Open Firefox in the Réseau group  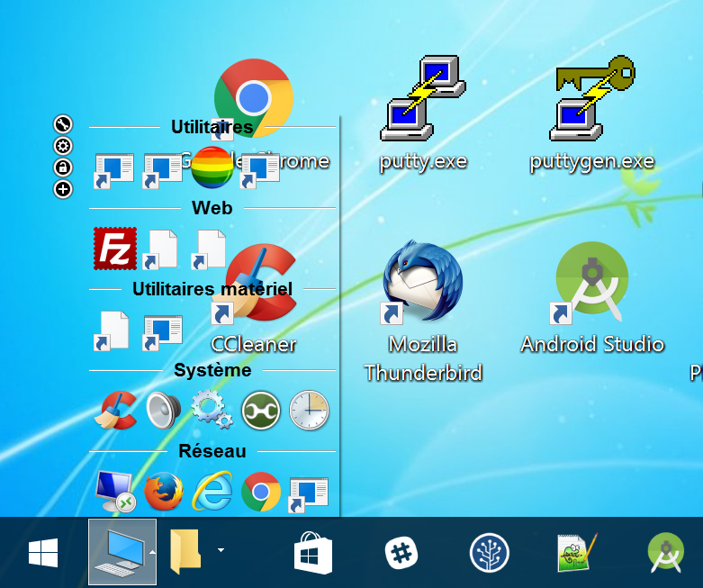(164, 491)
